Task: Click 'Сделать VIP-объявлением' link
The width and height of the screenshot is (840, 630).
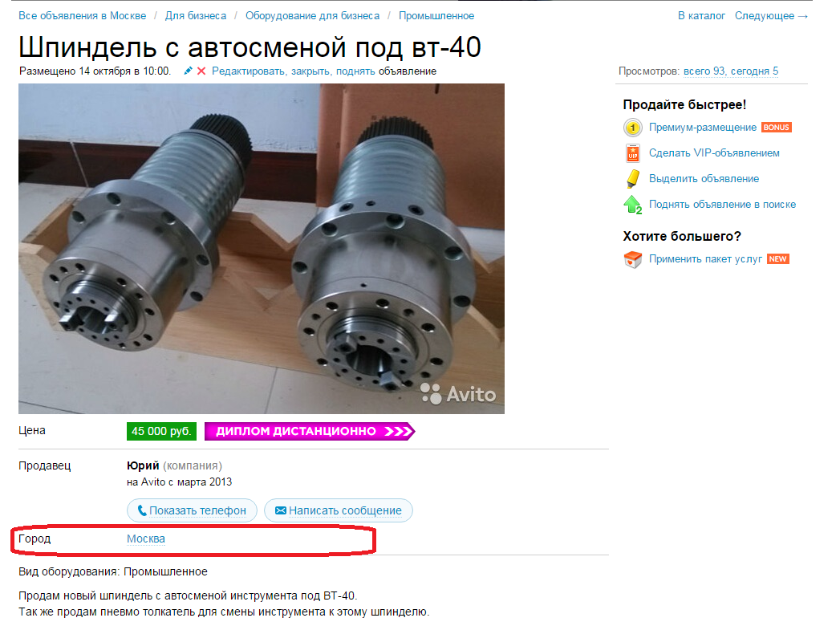Action: (714, 153)
